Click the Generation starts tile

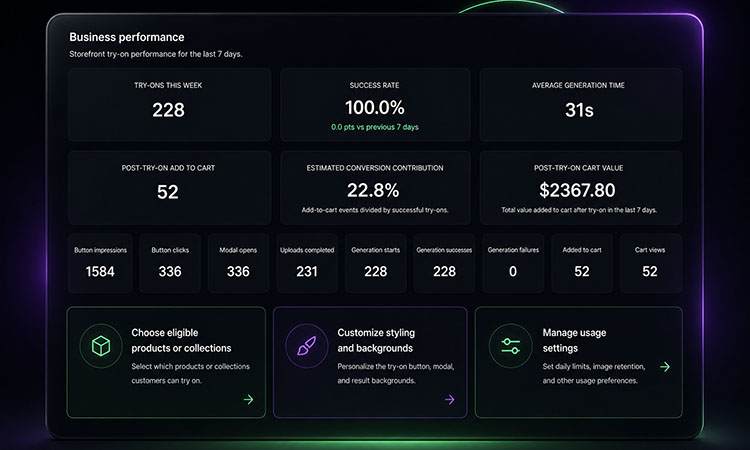point(375,263)
